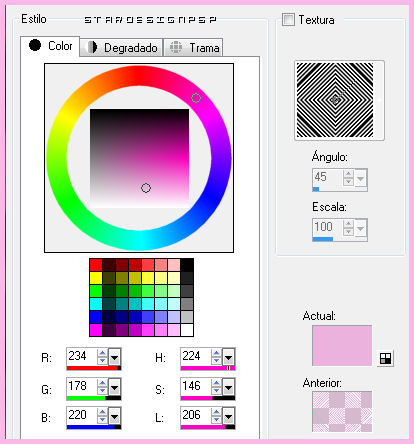Pick the white swatch in the palette
414x444 pixels.
point(187,330)
